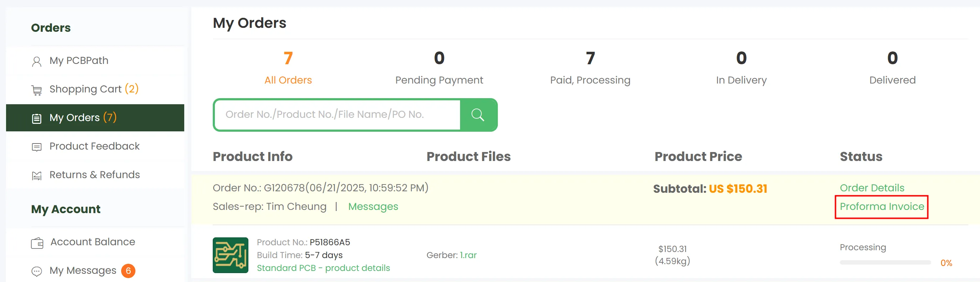The height and width of the screenshot is (282, 980).
Task: Click the Returns & Refunds icon
Action: pos(36,176)
